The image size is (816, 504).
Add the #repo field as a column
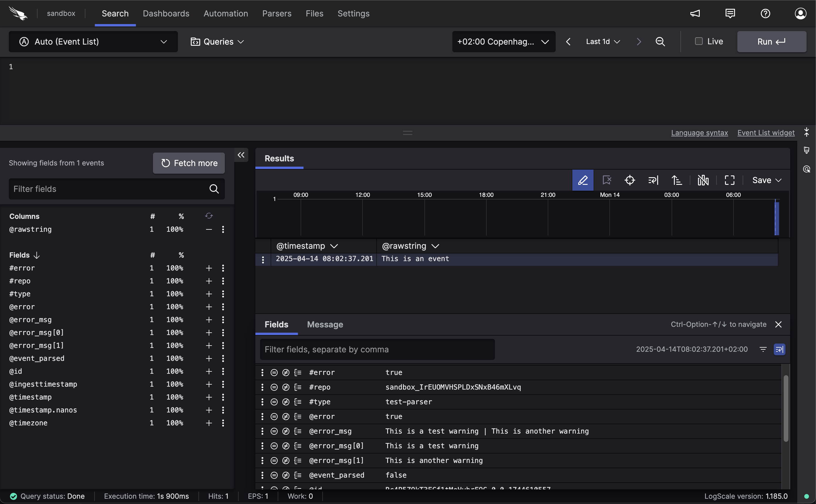(x=209, y=281)
